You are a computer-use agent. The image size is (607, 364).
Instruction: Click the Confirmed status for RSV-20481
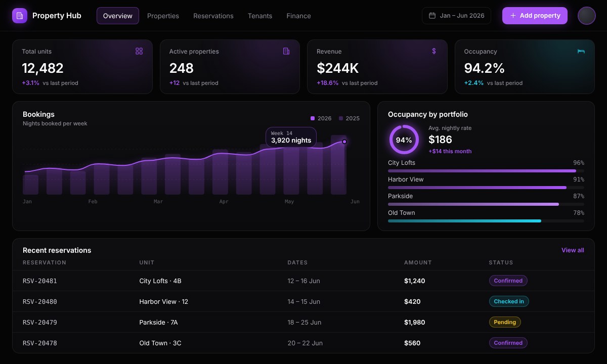click(508, 281)
